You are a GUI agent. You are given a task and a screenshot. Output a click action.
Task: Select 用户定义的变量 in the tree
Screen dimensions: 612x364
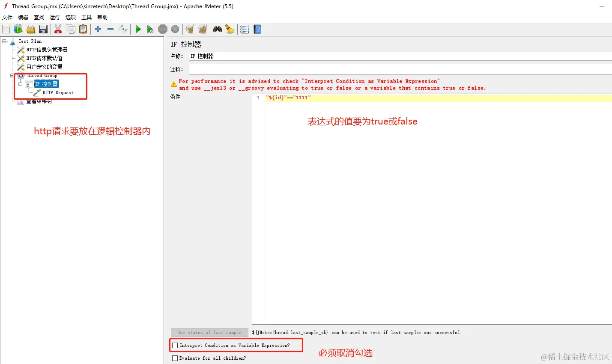coord(44,67)
